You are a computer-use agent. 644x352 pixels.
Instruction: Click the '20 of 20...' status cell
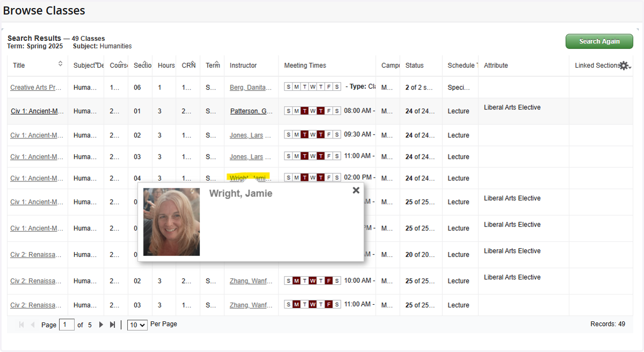420,254
